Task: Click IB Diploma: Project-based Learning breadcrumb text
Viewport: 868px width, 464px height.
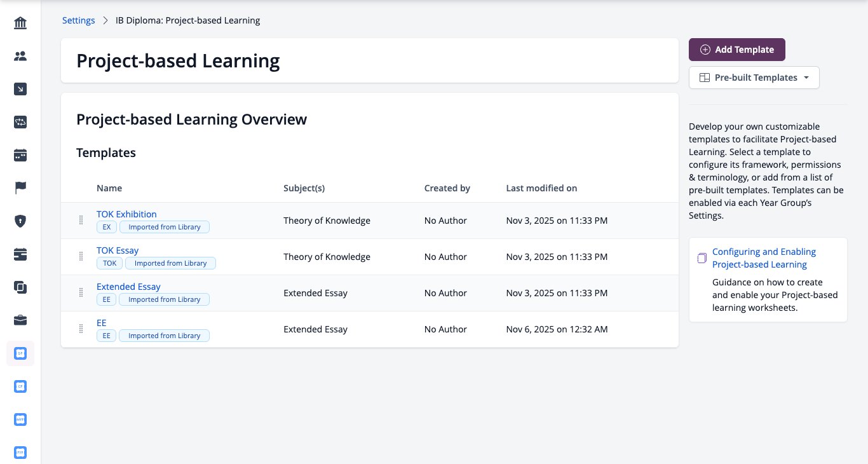Action: pyautogui.click(x=188, y=20)
